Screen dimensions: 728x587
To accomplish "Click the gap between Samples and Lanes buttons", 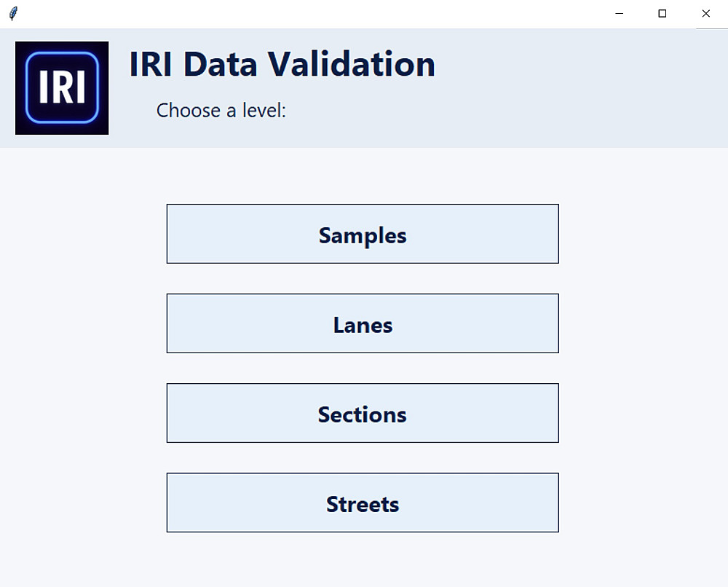I will [363, 279].
